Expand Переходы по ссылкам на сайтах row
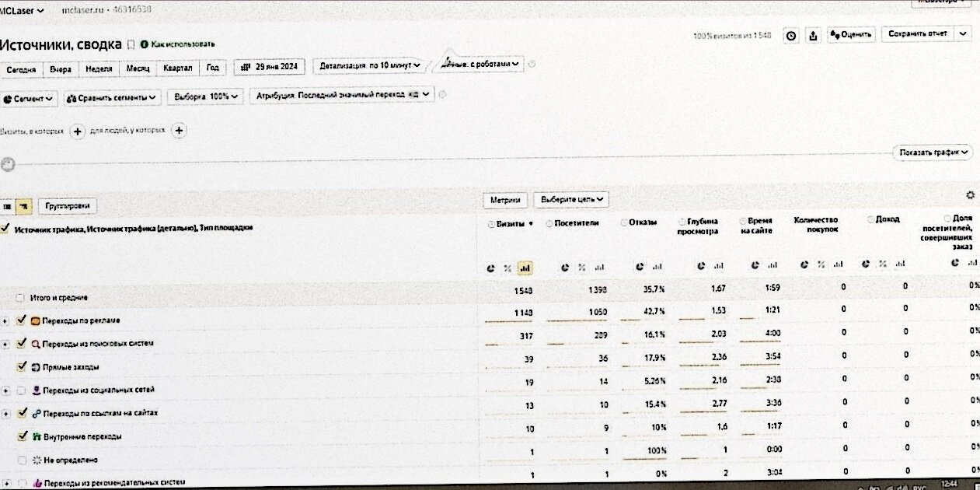This screenshot has width=980, height=490. pos(5,414)
